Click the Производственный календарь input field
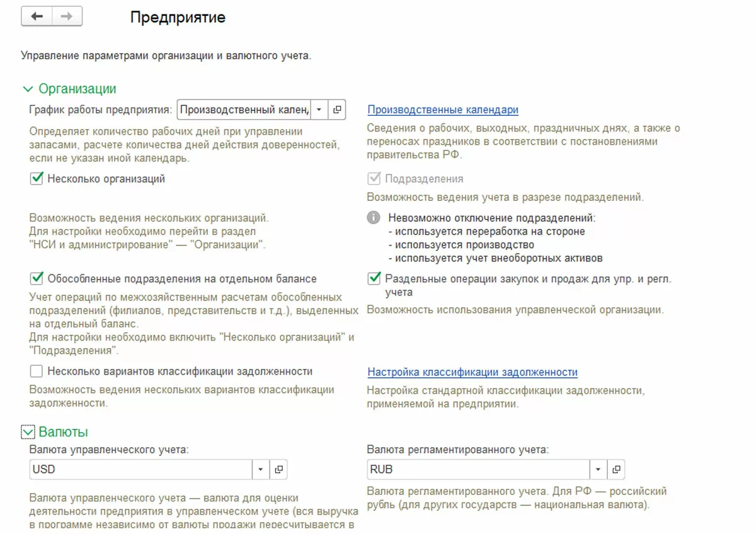The width and height of the screenshot is (756, 534). 244,110
